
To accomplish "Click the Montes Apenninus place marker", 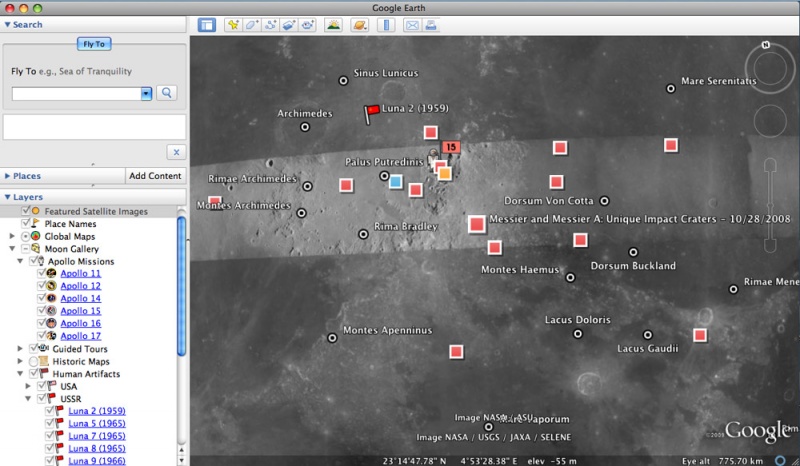I will (x=332, y=338).
